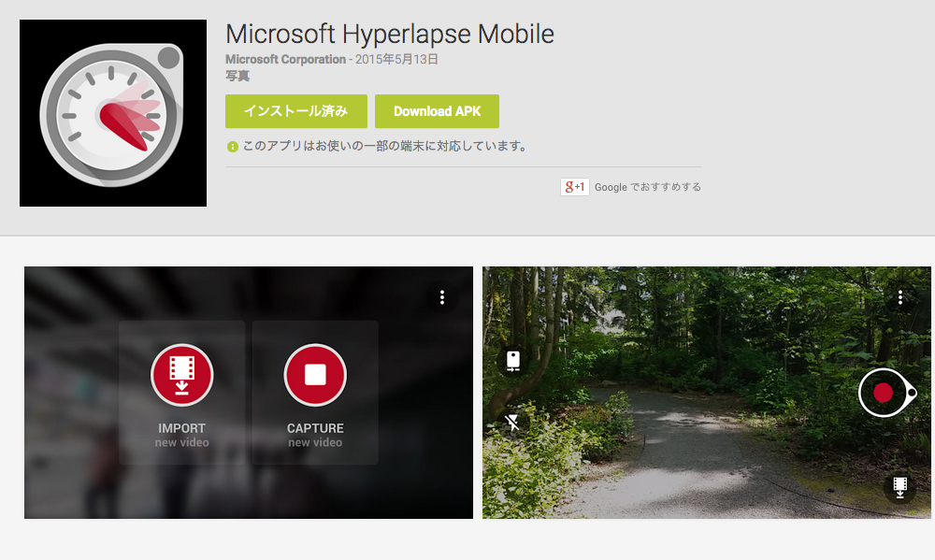Click the CAPTURE new video icon

pyautogui.click(x=315, y=375)
